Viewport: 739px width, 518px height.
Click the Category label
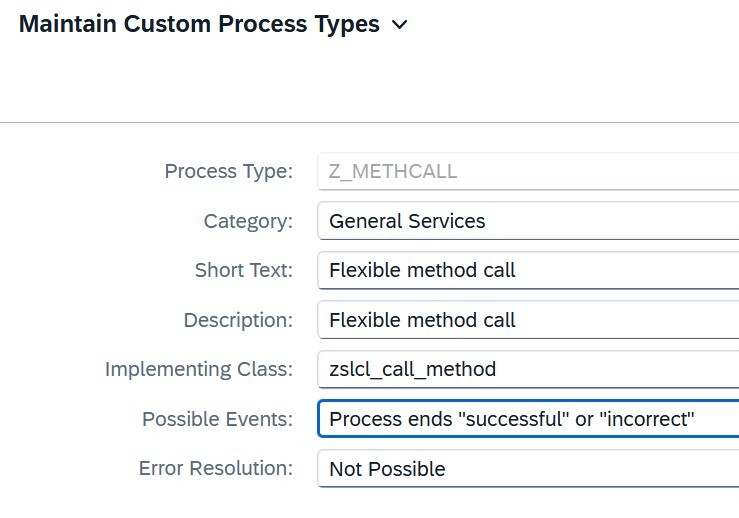point(248,221)
